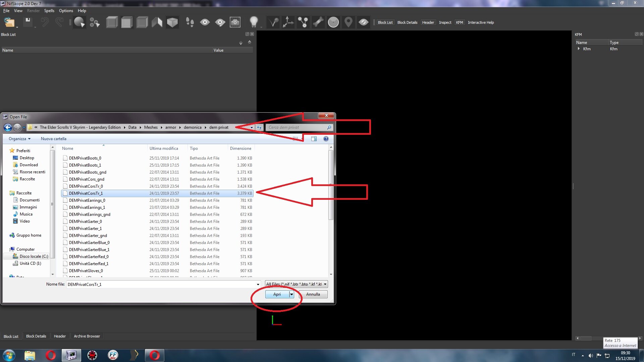This screenshot has width=644, height=362.
Task: Click the Dimensione column header
Action: pos(241,148)
